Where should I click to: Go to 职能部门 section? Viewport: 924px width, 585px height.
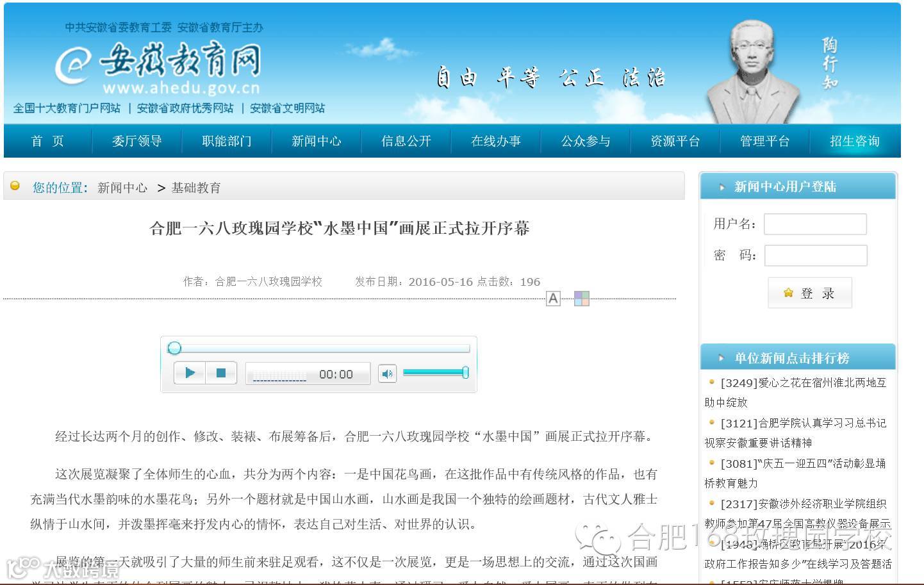tap(227, 141)
